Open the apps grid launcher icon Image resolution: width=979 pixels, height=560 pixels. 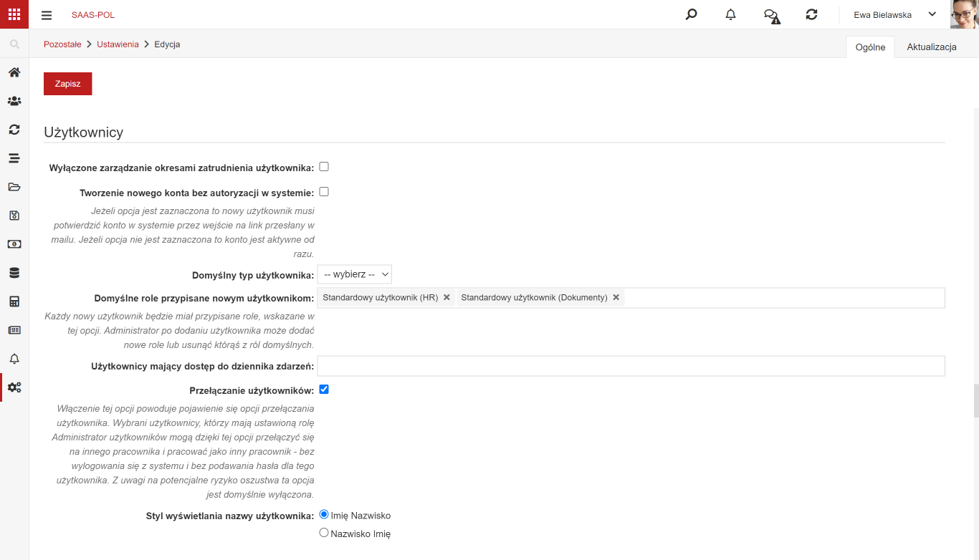pos(14,14)
